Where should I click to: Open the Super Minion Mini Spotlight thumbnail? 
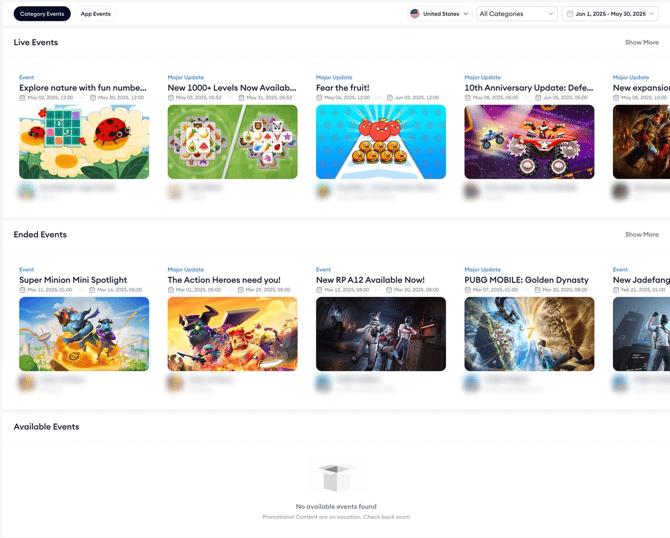84,334
